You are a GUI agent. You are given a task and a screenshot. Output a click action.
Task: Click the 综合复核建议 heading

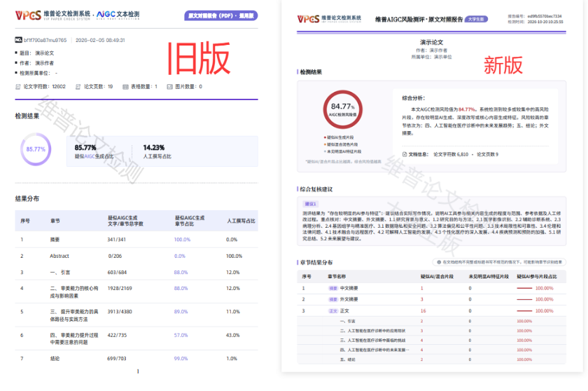pos(316,189)
